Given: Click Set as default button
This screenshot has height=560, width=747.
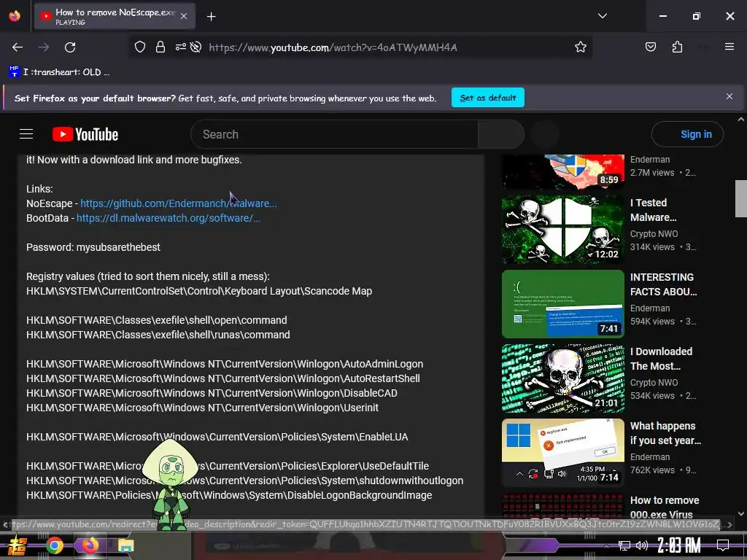Looking at the screenshot, I should 488,98.
